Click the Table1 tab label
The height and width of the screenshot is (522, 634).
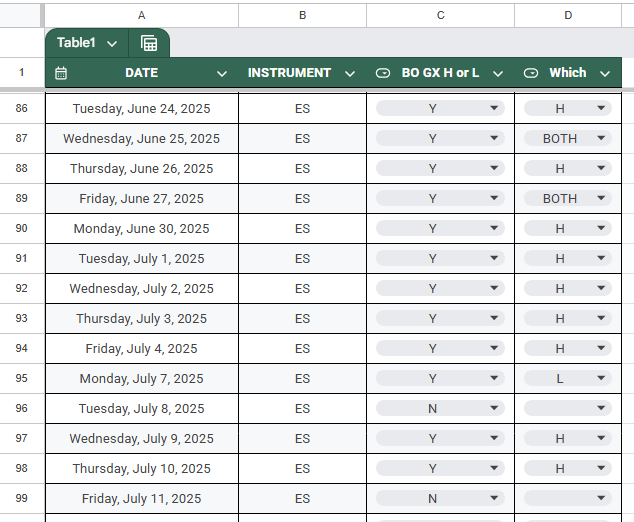pyautogui.click(x=76, y=43)
